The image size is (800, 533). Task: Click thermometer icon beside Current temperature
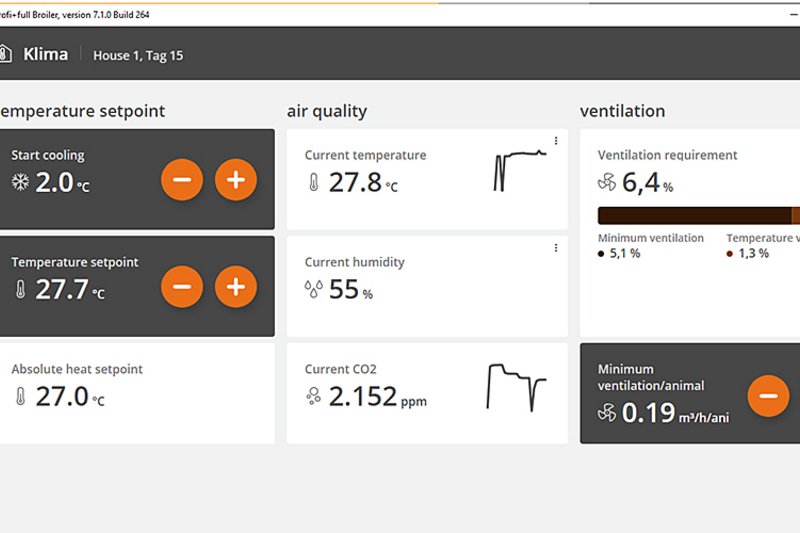coord(313,183)
